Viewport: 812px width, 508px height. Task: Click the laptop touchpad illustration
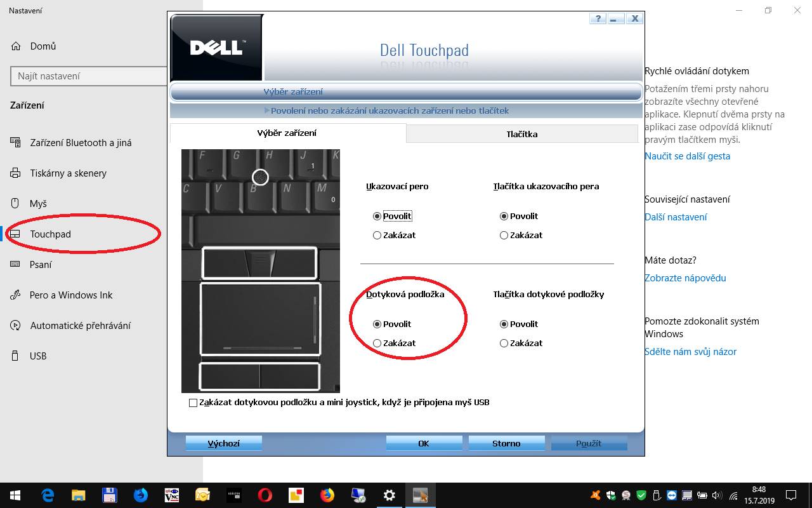261,271
